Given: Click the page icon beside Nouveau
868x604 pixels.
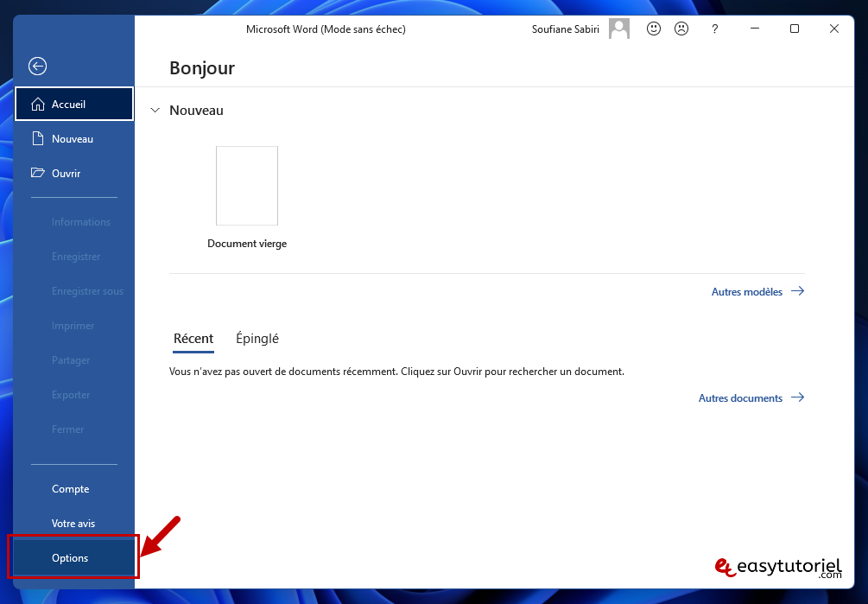Looking at the screenshot, I should [38, 138].
